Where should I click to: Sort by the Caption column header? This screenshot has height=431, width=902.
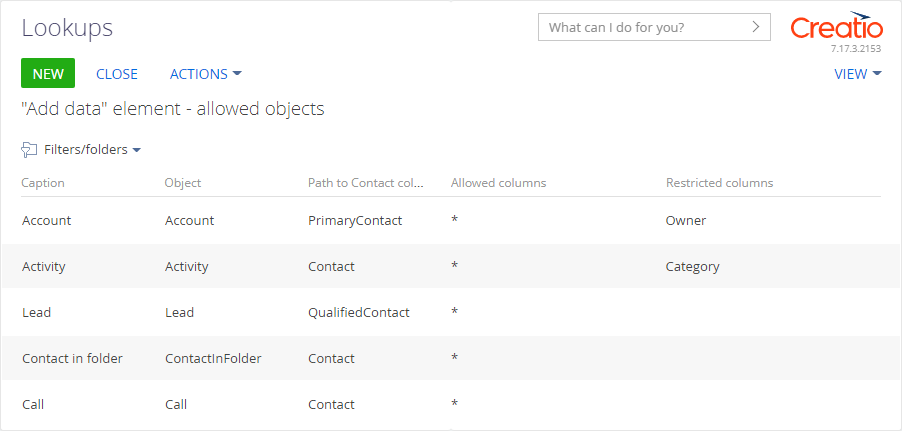43,183
